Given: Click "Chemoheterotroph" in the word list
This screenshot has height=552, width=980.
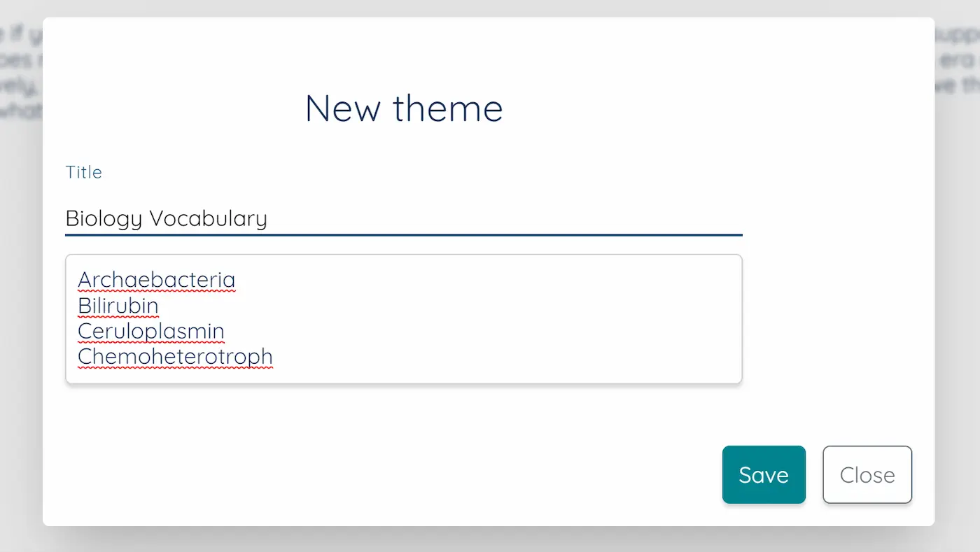Looking at the screenshot, I should coord(174,356).
